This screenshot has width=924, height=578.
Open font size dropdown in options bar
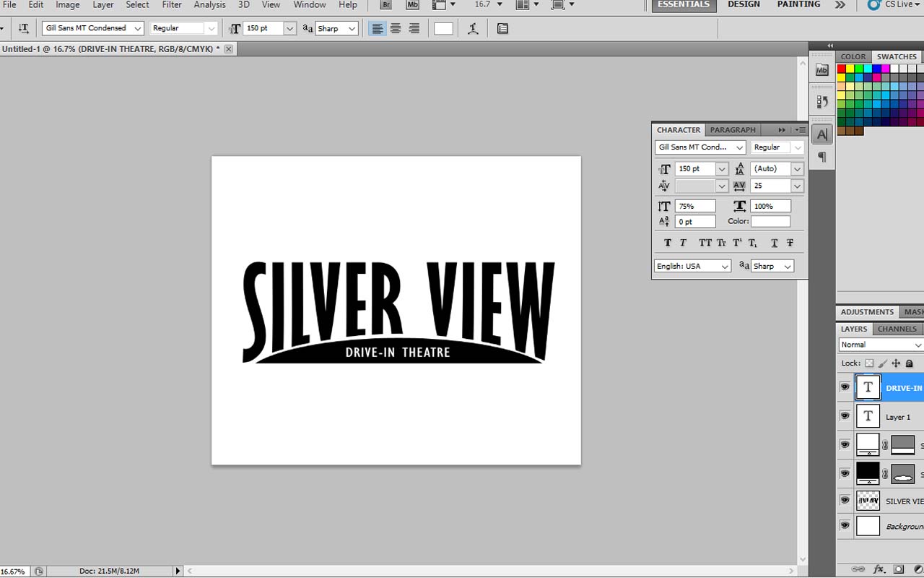290,28
